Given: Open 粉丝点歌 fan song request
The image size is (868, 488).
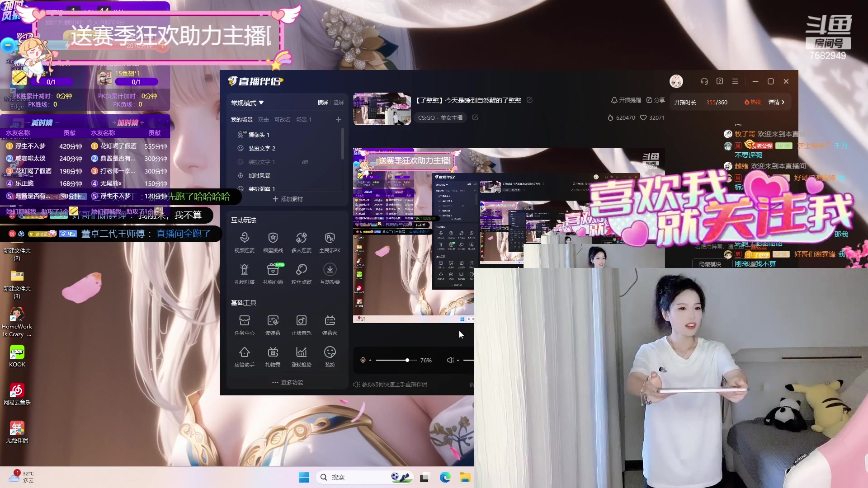Looking at the screenshot, I should click(301, 274).
